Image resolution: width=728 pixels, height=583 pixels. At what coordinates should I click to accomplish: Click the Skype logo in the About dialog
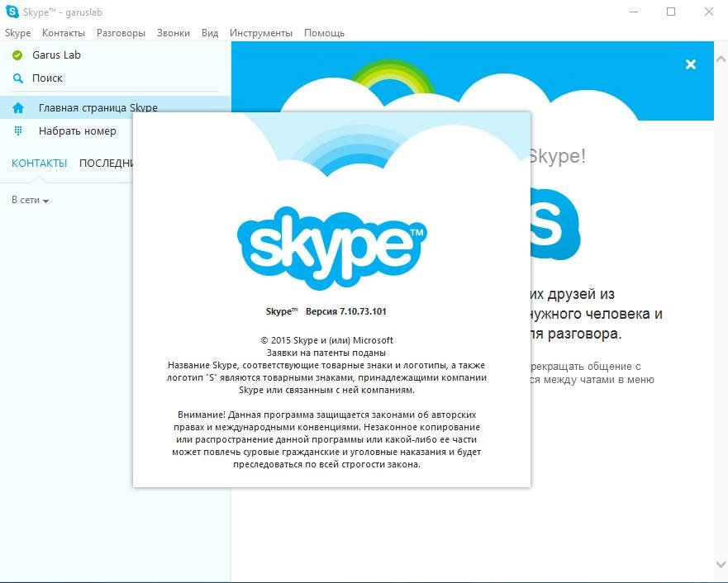(x=332, y=248)
